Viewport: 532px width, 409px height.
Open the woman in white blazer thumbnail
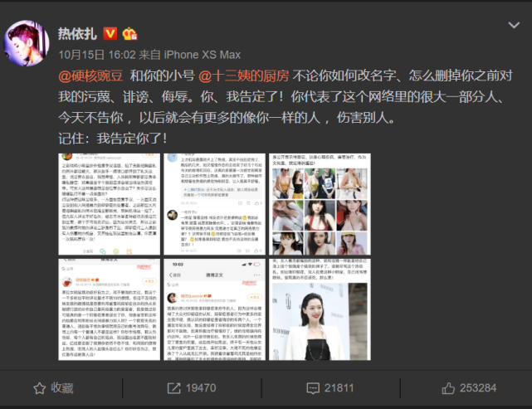click(x=320, y=309)
